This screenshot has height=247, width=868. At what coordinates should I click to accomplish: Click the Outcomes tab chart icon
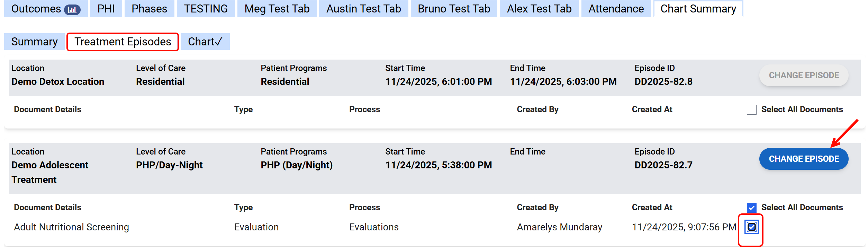[x=72, y=10]
